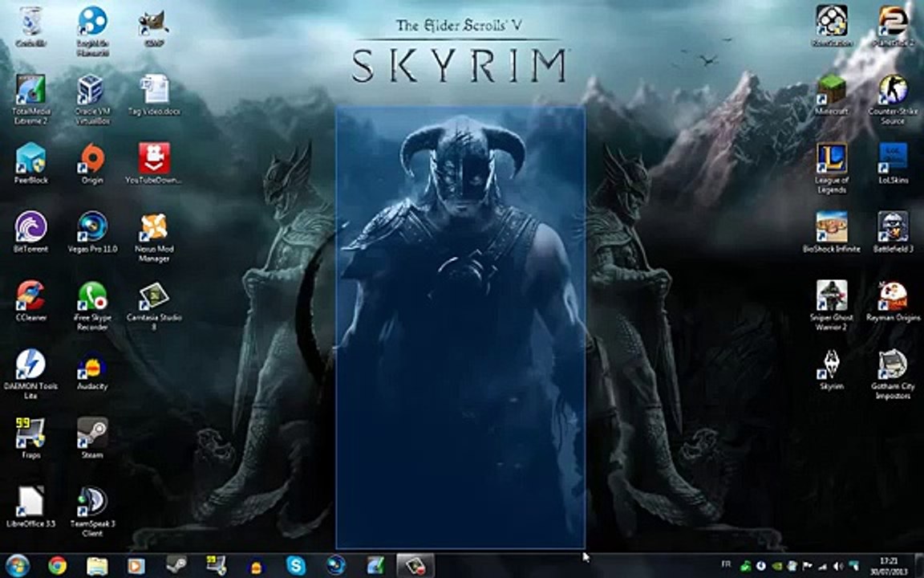Launch League of Legends shortcut
Screen dimensions: 924x578
pyautogui.click(x=832, y=168)
